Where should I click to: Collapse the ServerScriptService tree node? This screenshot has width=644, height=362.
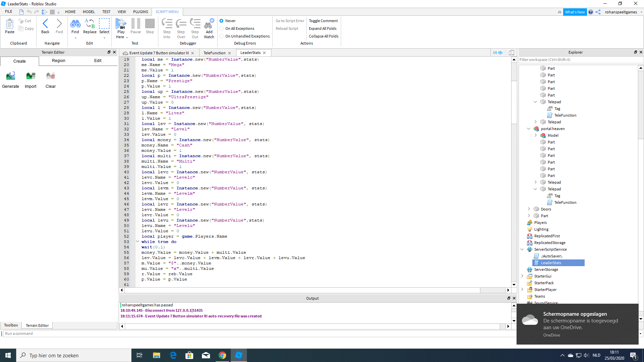[522, 249]
